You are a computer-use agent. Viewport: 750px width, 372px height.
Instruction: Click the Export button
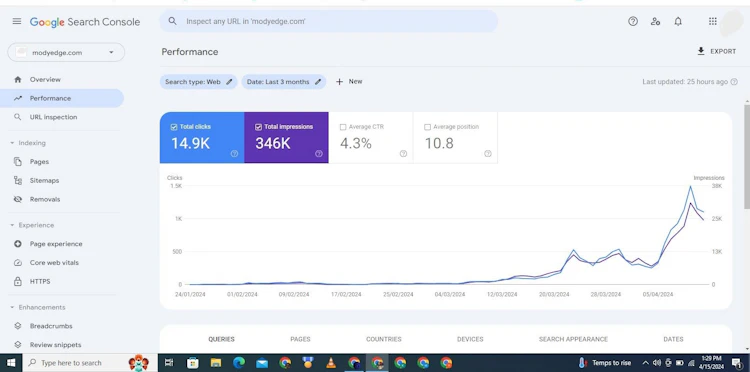click(717, 51)
